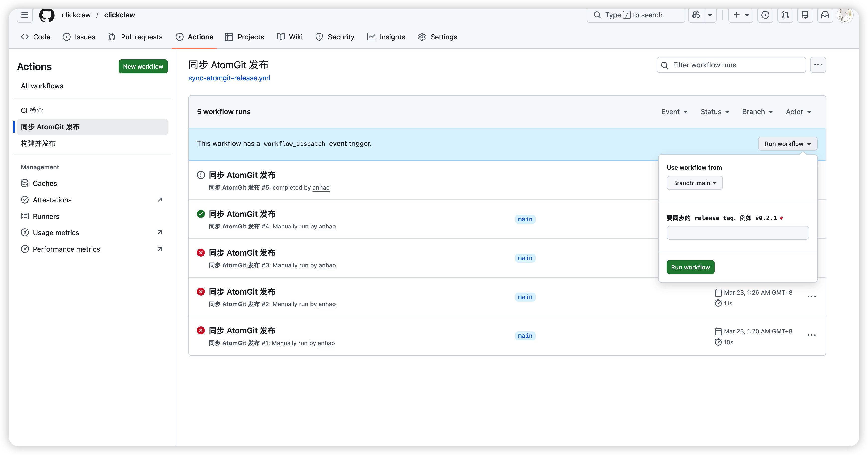Open workflow run #2 title

tap(242, 292)
